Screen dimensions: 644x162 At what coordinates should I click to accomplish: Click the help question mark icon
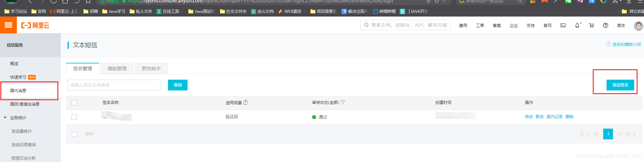(x=606, y=25)
